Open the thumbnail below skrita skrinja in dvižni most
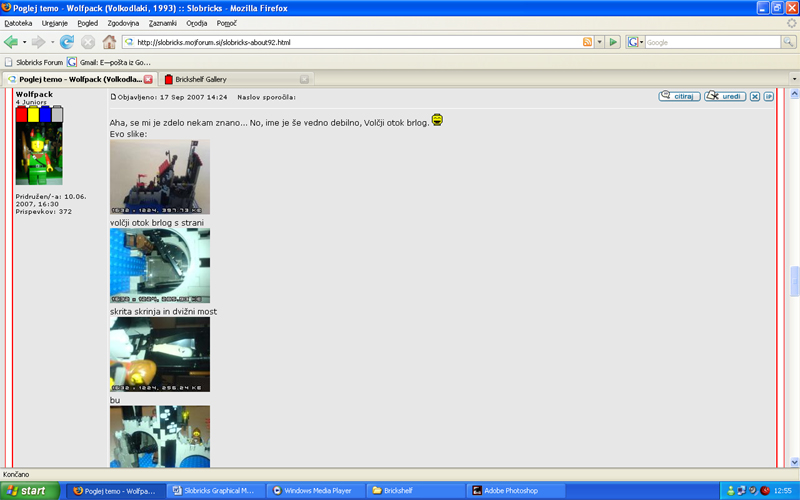 pyautogui.click(x=160, y=354)
